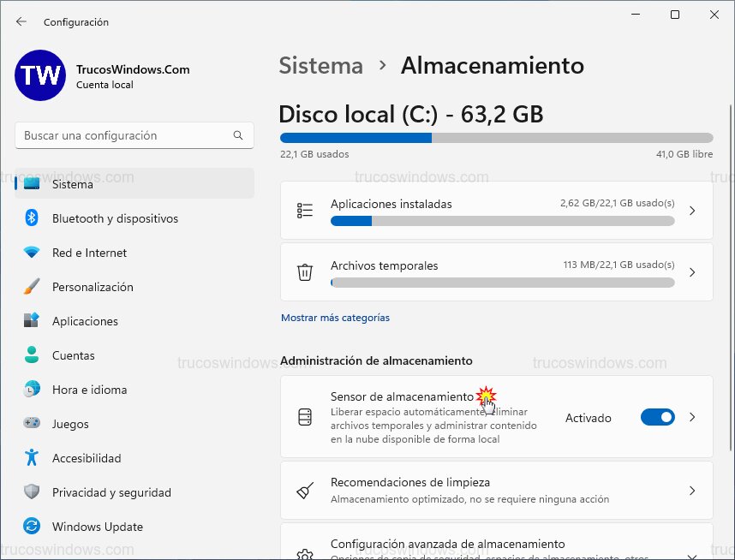Click the Mostrar más categorías link
Image resolution: width=735 pixels, height=560 pixels.
[333, 317]
